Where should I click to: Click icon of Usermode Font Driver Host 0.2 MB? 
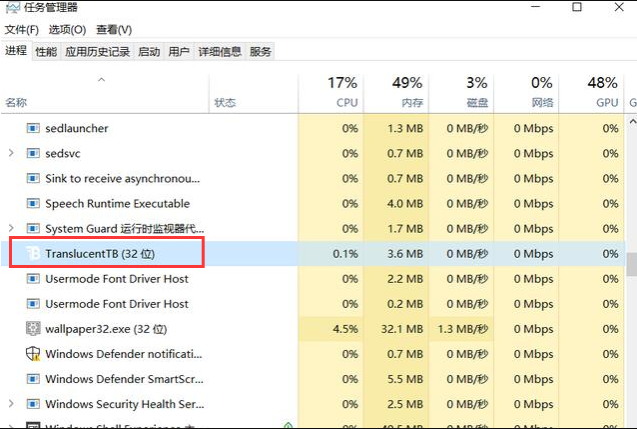coord(33,304)
